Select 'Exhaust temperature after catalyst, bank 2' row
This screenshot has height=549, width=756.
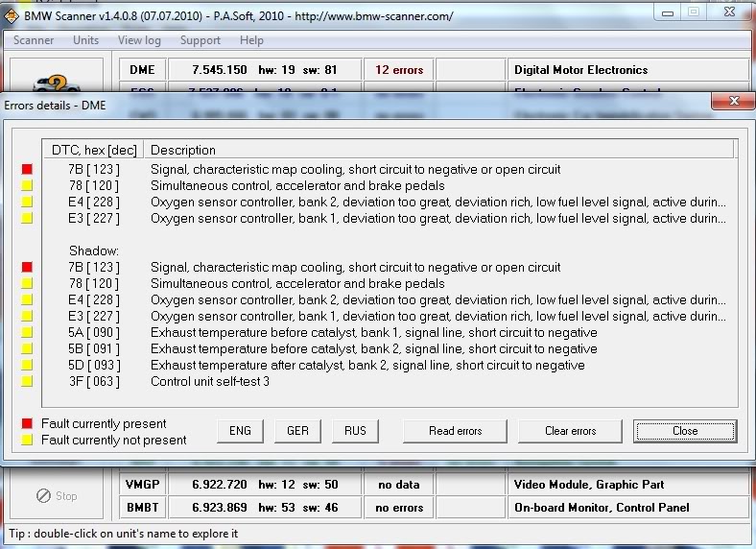pos(367,365)
